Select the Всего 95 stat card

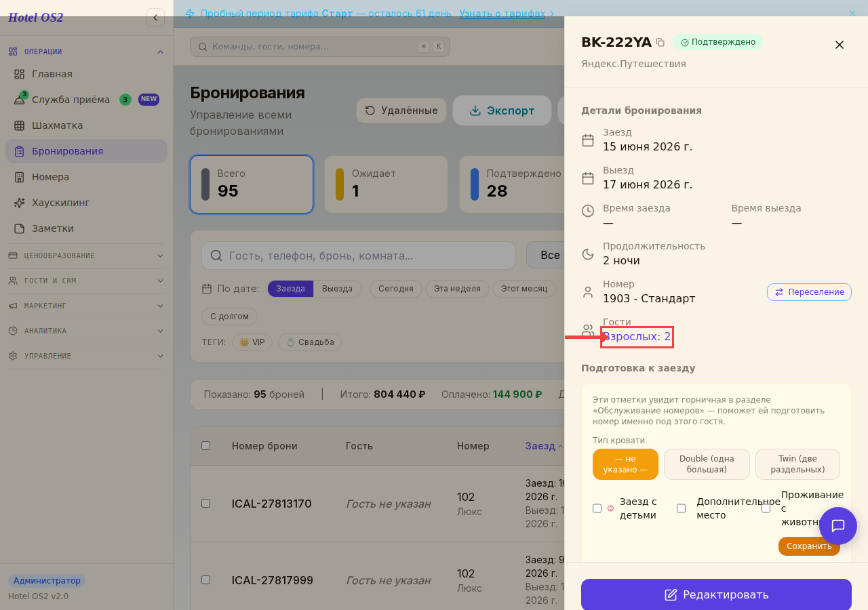click(x=252, y=184)
